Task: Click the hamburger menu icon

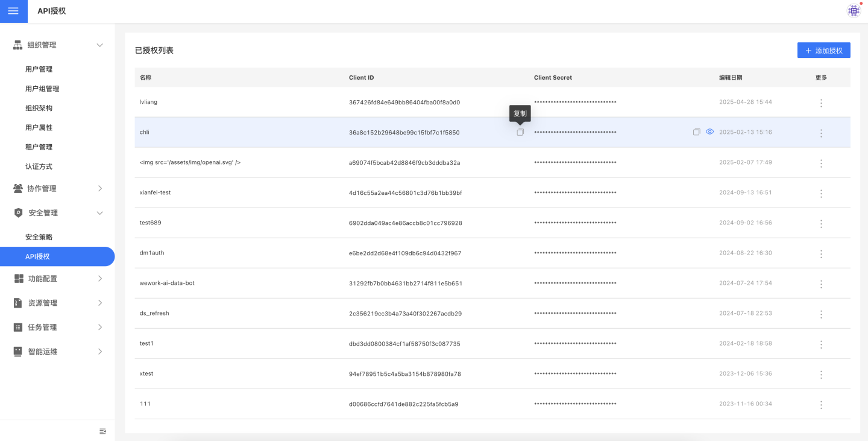Action: (13, 11)
